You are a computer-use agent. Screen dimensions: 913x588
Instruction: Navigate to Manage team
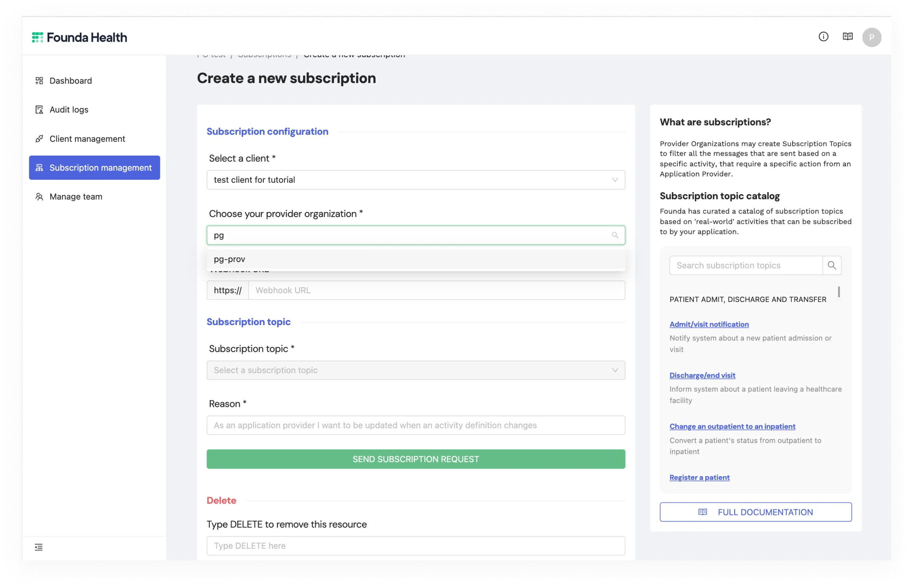[94, 197]
